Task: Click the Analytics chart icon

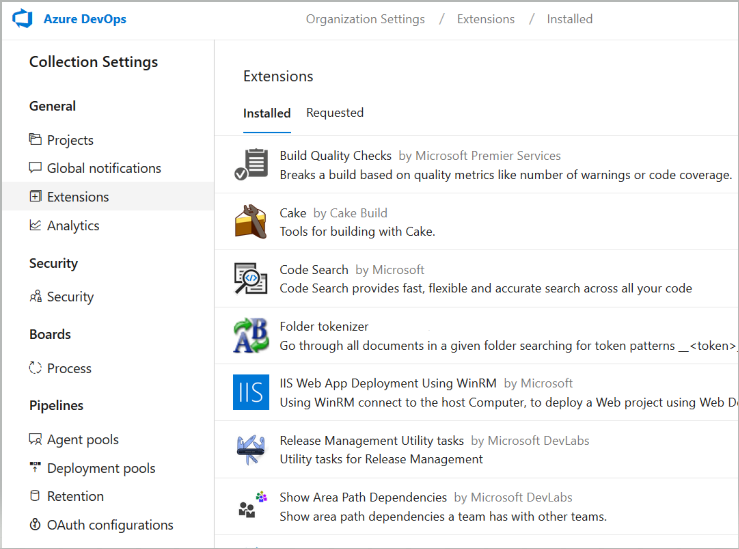Action: pos(35,225)
